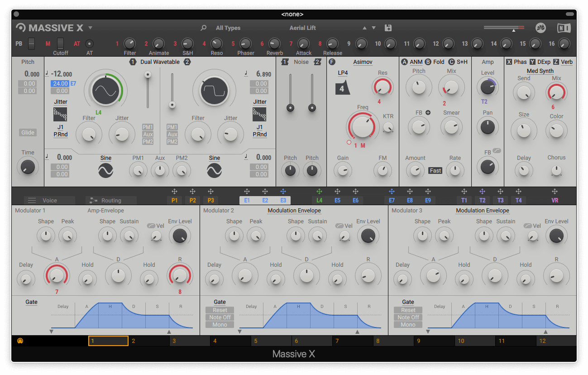588x375 pixels.
Task: Click the previous preset up arrow
Action: coord(365,28)
